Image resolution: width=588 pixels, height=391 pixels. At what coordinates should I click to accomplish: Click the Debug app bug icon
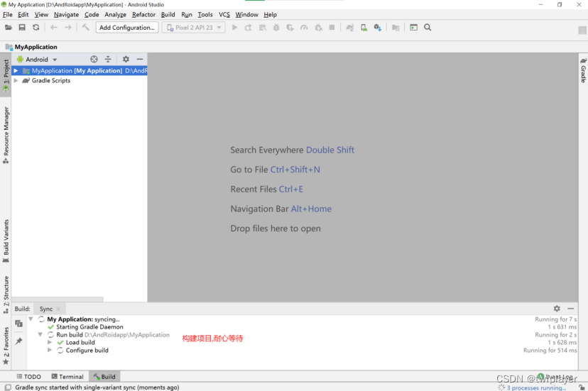click(276, 28)
